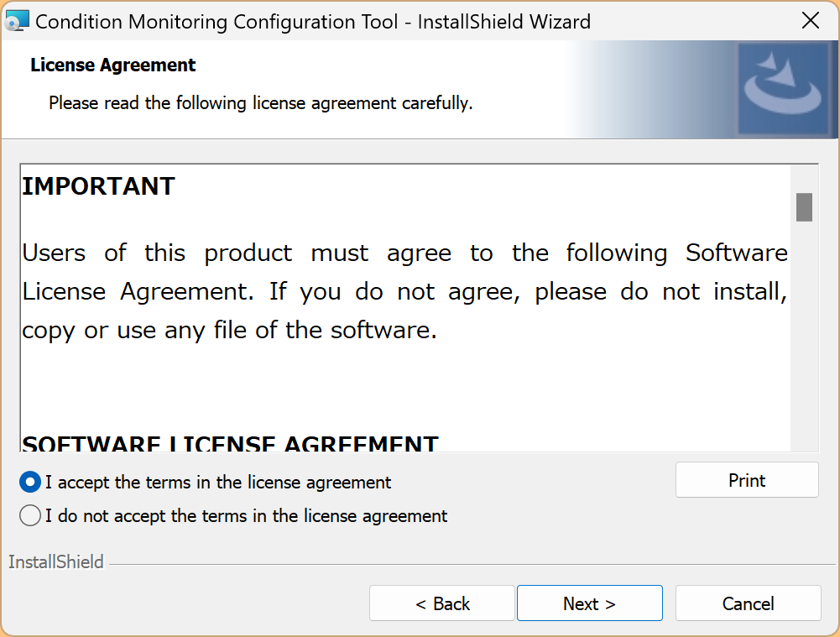Click the IMPORTANT heading in the license text

(x=98, y=186)
